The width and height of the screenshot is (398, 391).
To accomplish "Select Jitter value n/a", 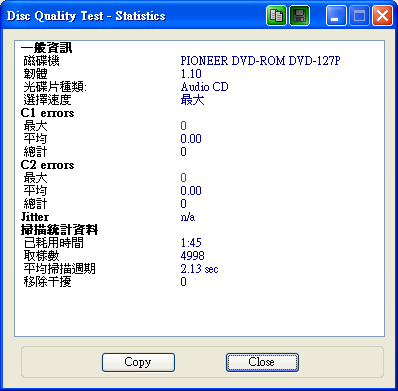I will 188,217.
